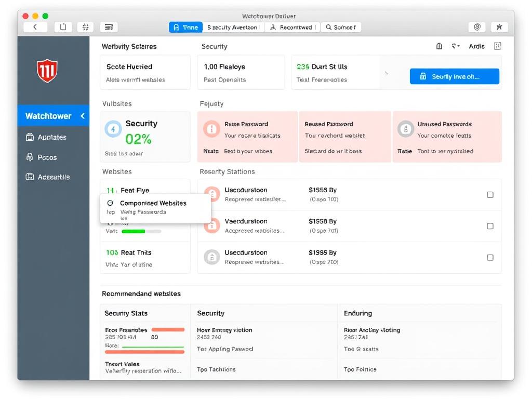Image resolution: width=532 pixels, height=399 pixels.
Task: Click the at-sign circle icon in toolbar
Action: [477, 27]
